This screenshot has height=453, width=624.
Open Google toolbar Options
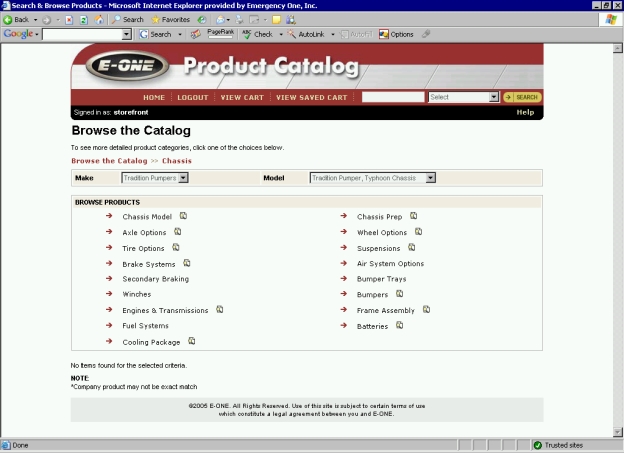[396, 34]
